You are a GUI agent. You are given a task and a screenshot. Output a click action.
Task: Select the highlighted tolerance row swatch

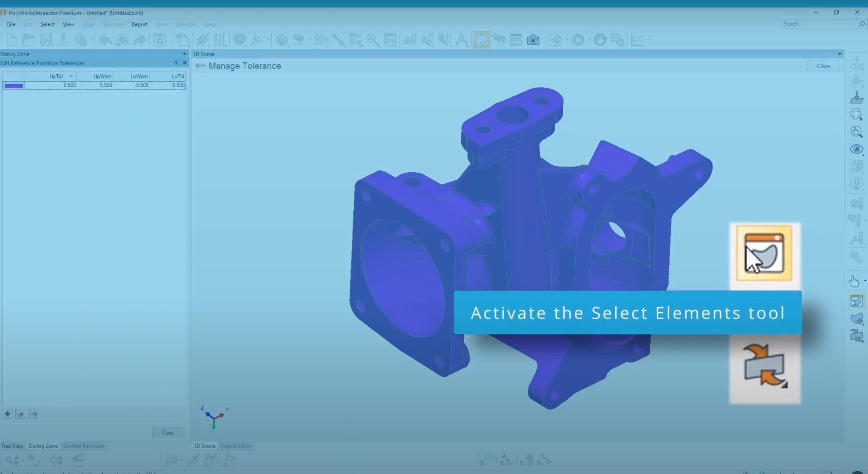tap(13, 85)
